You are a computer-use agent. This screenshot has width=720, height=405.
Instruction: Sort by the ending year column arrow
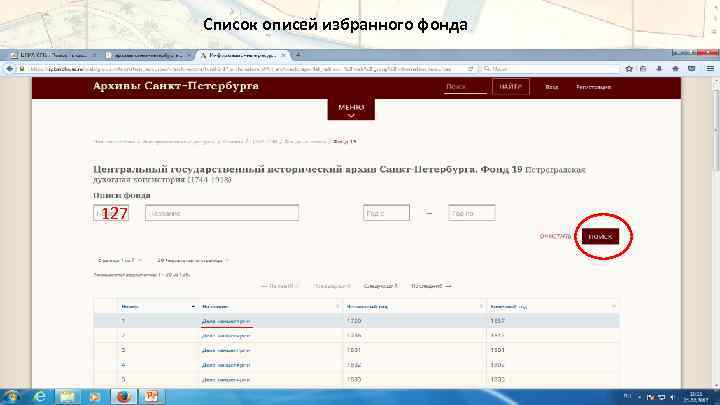[x=614, y=307]
